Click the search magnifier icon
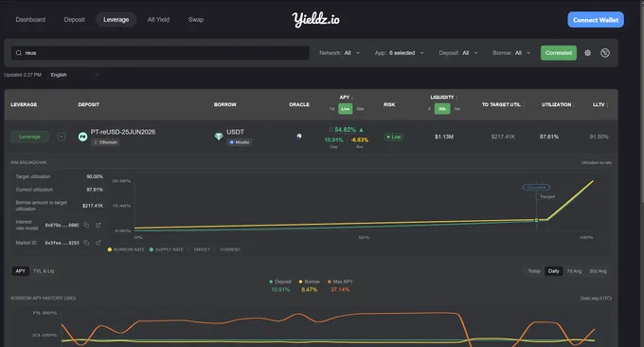Viewport: 644px width, 347px height. (19, 53)
